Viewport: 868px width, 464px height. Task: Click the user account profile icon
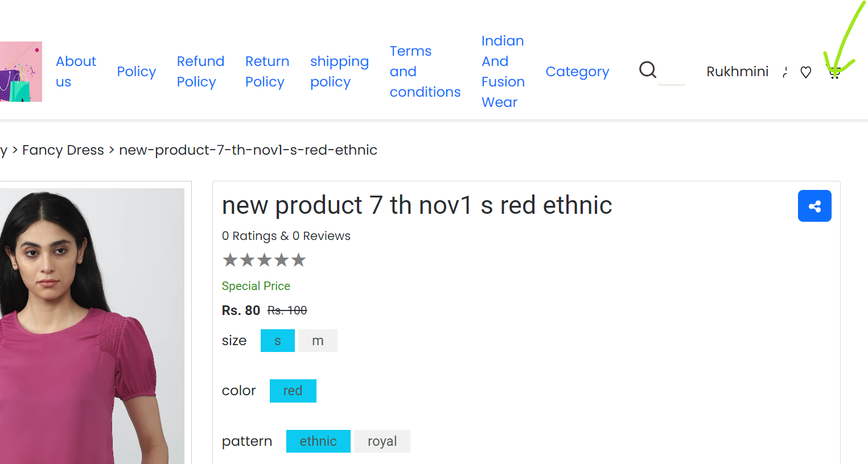click(785, 72)
